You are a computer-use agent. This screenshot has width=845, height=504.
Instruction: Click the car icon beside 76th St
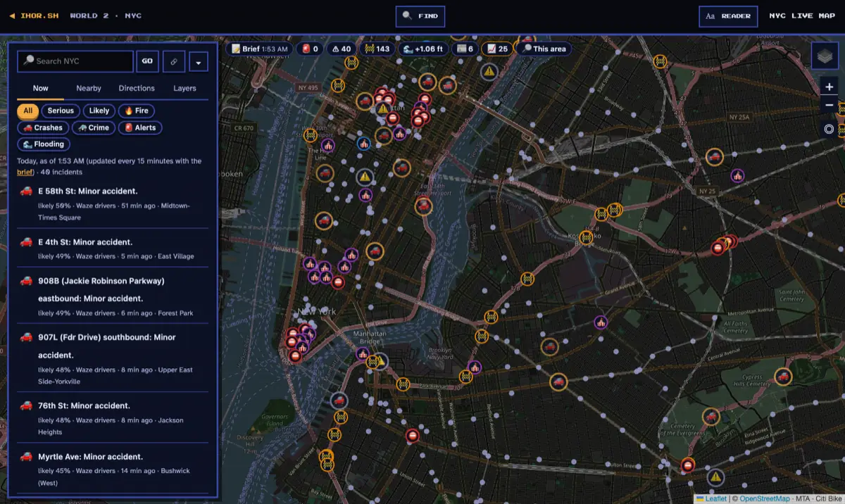point(26,405)
